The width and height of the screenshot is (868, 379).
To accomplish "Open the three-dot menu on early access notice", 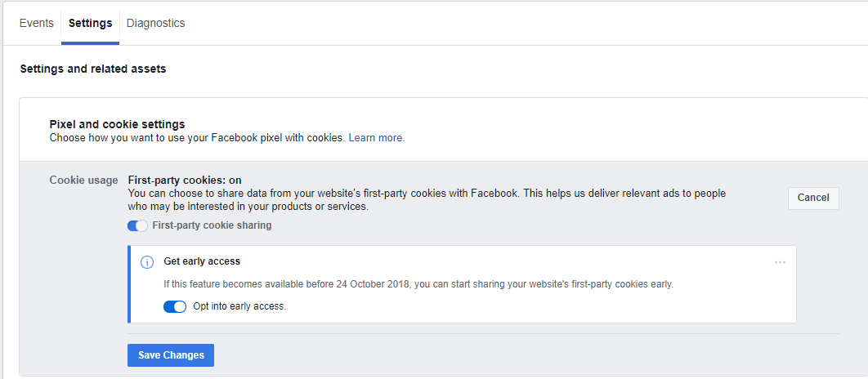I will [x=780, y=261].
